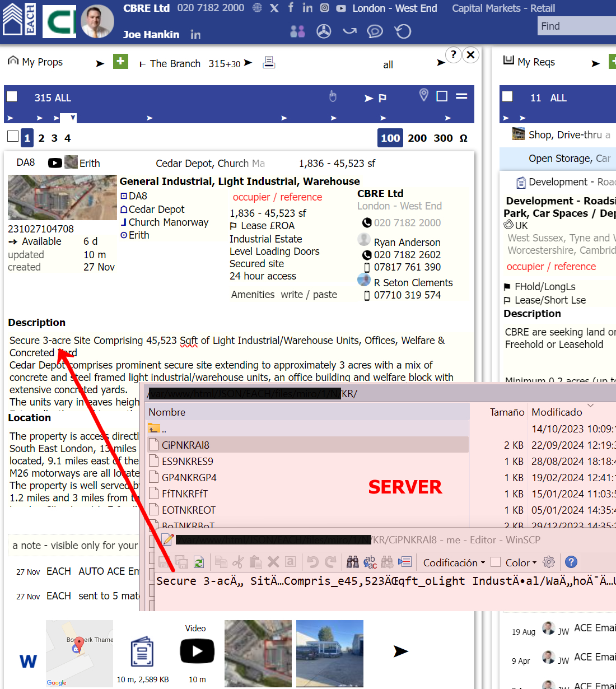Click the globe website icon in header
The image size is (616, 689).
point(257,8)
